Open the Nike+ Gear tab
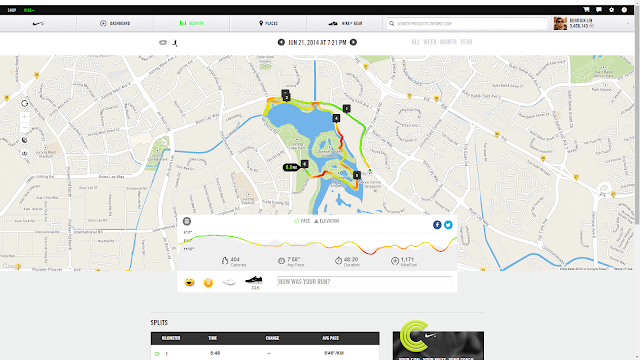The height and width of the screenshot is (360, 640). pyautogui.click(x=345, y=23)
